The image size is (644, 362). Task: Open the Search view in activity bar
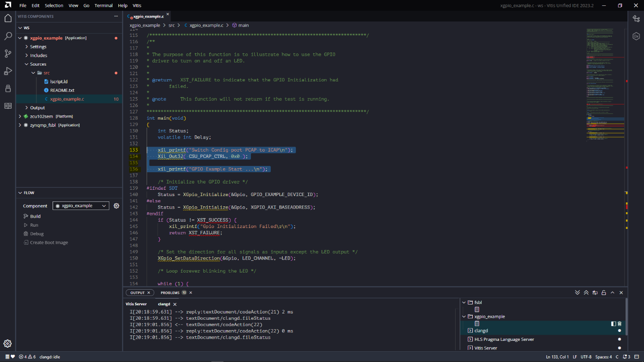click(x=8, y=36)
